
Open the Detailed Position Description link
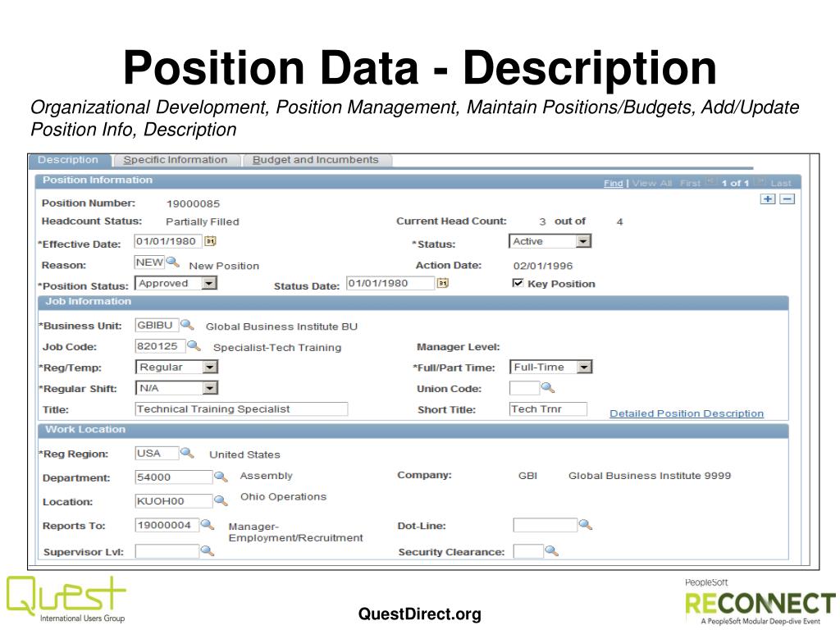tap(687, 413)
